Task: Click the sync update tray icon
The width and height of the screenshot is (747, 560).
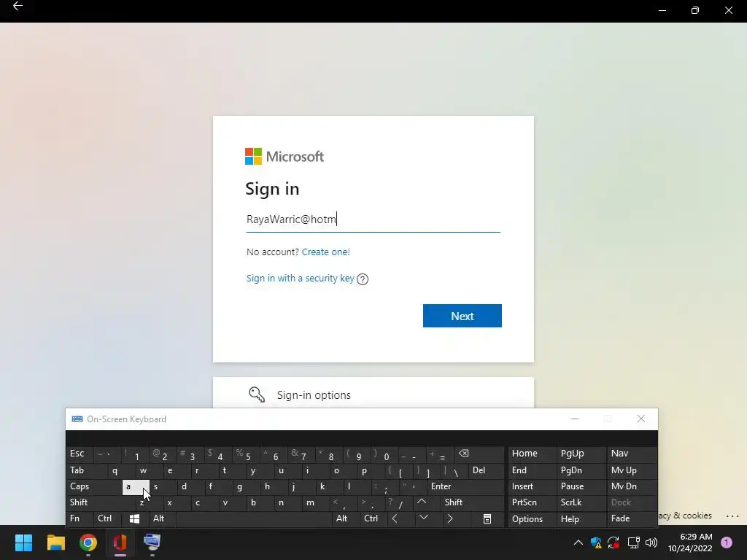Action: (x=614, y=542)
